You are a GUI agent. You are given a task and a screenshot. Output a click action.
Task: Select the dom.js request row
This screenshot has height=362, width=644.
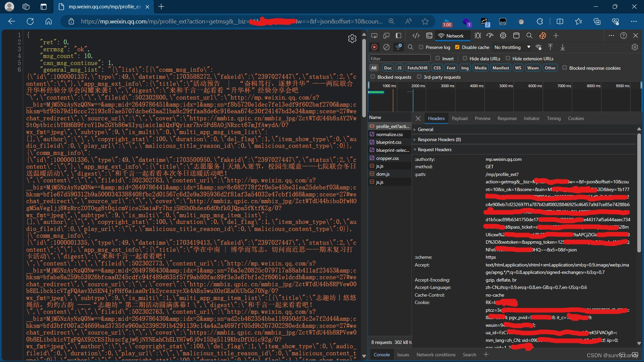point(390,174)
